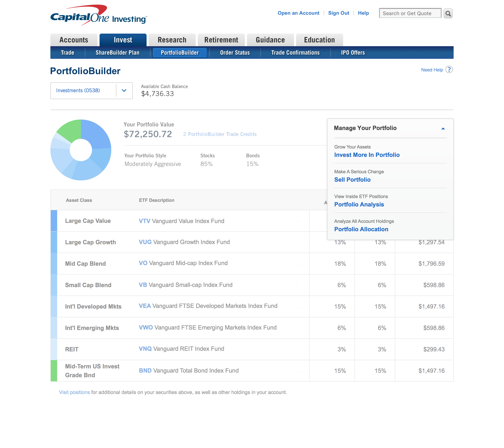Click the green bond slice of the pie chart

pos(70,130)
